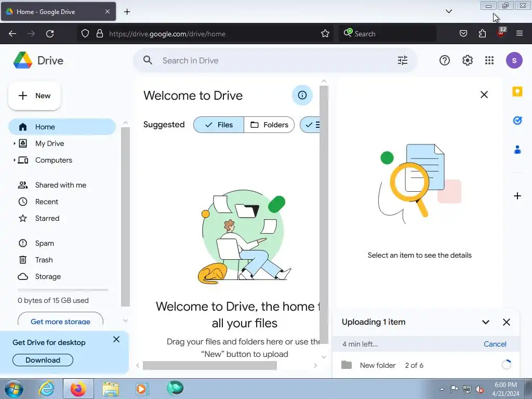Open Spam view
The height and width of the screenshot is (399, 532).
62,243
